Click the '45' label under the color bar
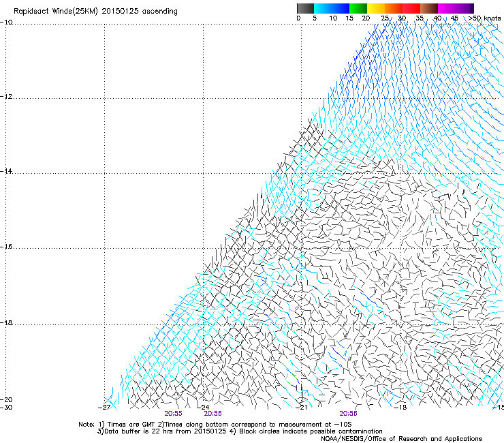This screenshot has width=504, height=443. 454,18
